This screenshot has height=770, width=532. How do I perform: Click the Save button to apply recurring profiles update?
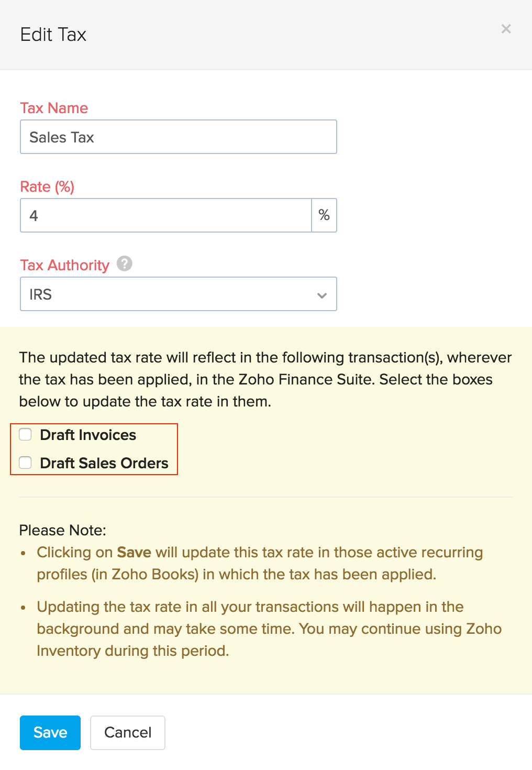click(50, 732)
